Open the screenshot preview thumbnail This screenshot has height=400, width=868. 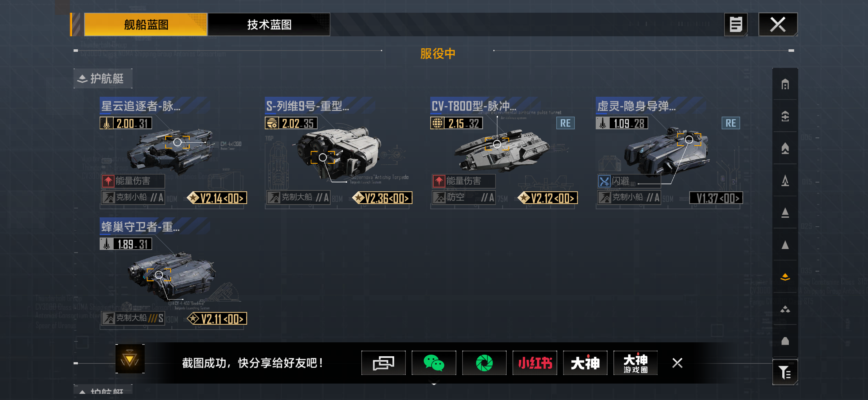(x=130, y=359)
